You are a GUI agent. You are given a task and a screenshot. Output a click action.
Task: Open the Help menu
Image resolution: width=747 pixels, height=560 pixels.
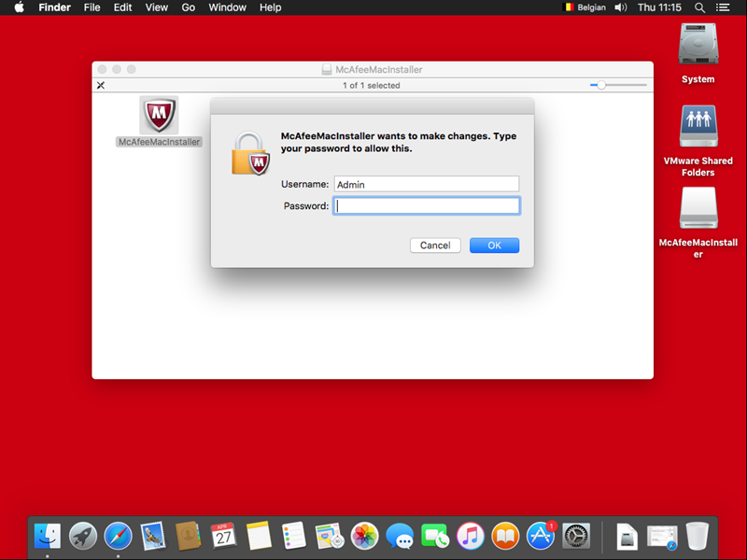tap(270, 7)
